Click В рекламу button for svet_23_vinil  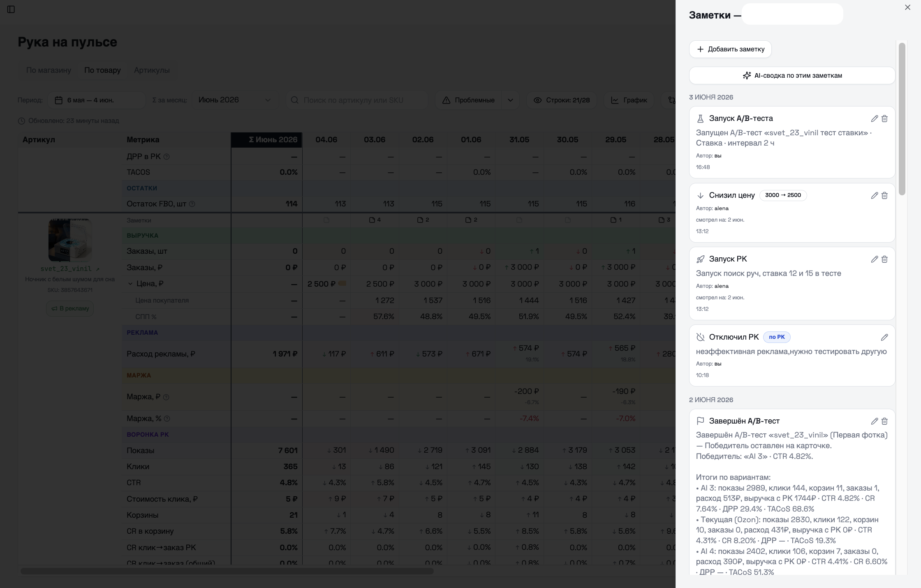point(70,308)
